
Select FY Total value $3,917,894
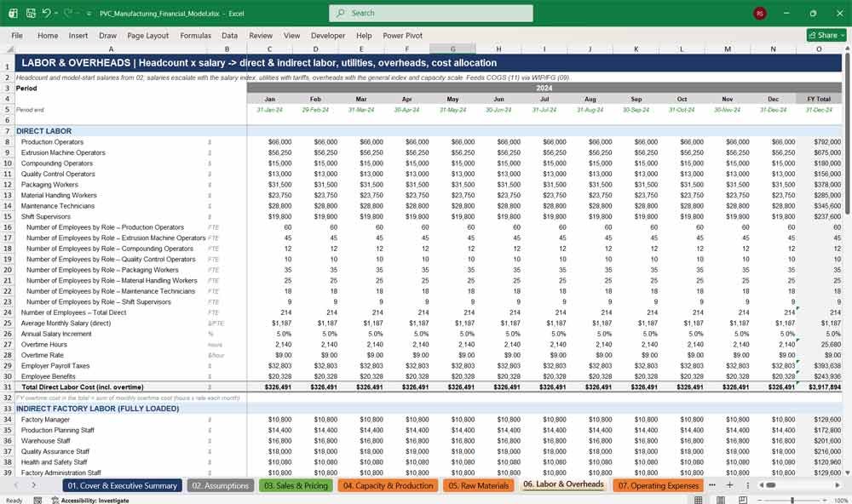tap(819, 387)
